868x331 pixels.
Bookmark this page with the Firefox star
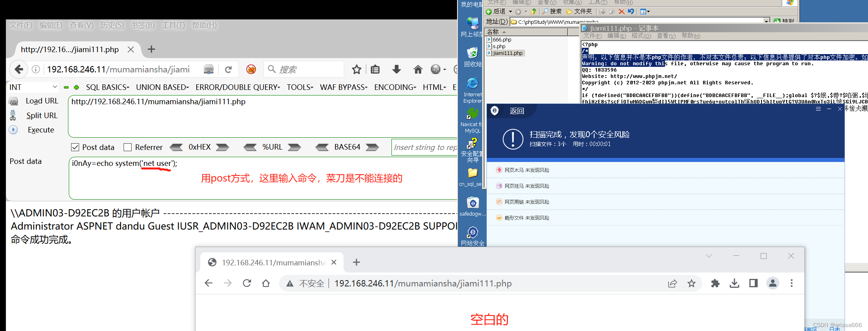tap(356, 70)
